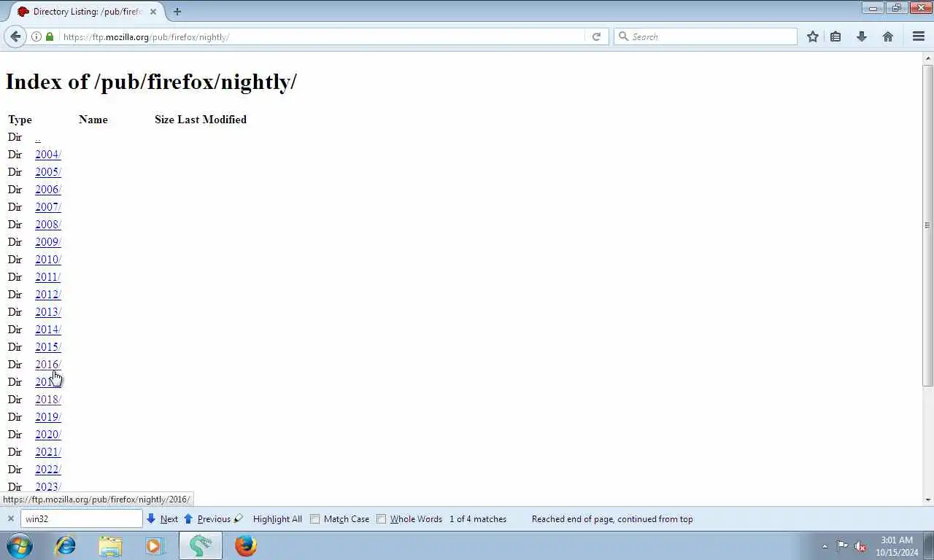Click the URL address bar
The height and width of the screenshot is (560, 934).
[321, 36]
